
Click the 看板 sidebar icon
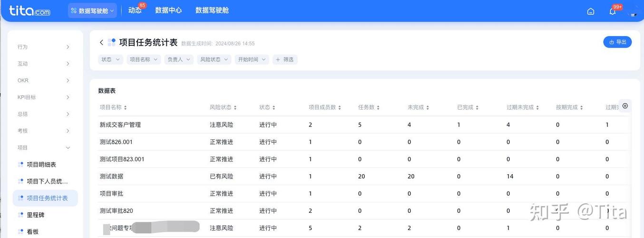point(20,232)
